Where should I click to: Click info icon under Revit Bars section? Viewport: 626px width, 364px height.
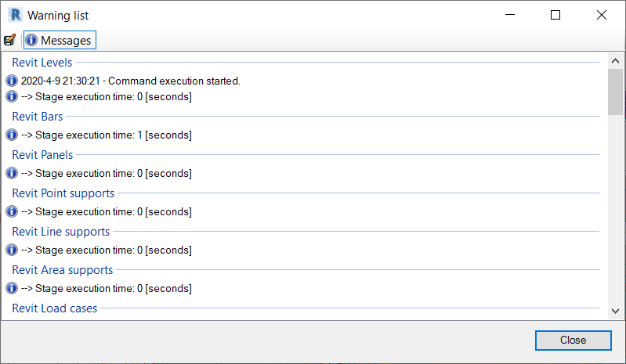(x=12, y=135)
